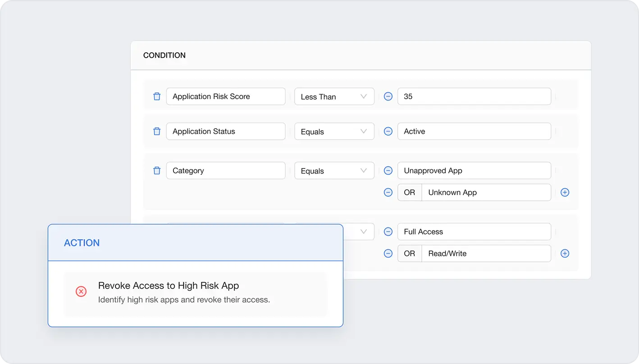The image size is (639, 364).
Task: Click the Application Risk Score field
Action: 226,96
